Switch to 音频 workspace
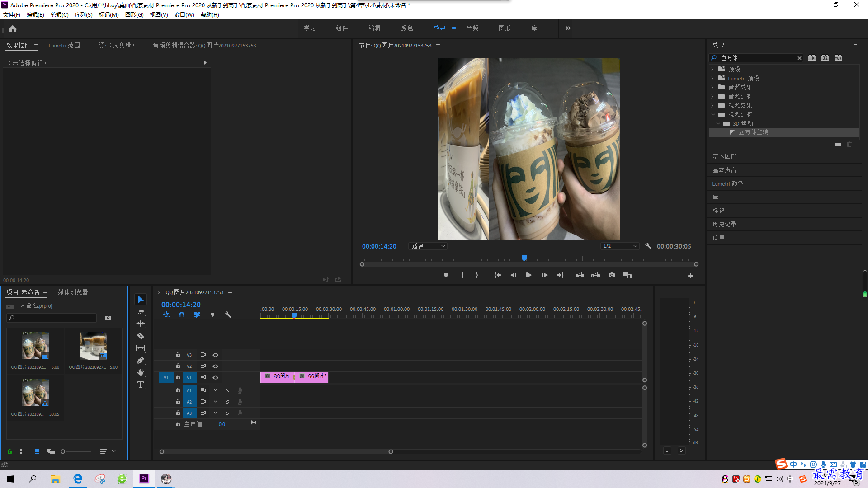The height and width of the screenshot is (488, 868). click(x=472, y=28)
